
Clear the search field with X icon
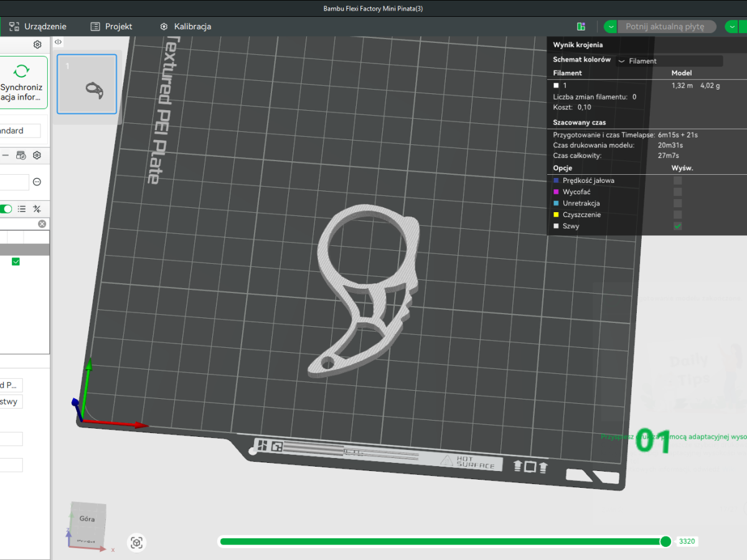pos(42,224)
